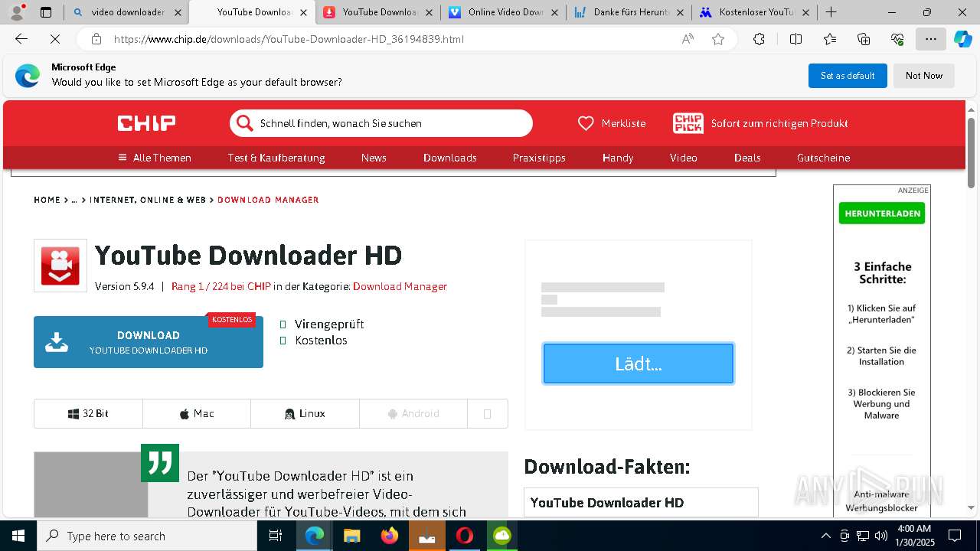The width and height of the screenshot is (980, 551).
Task: Open Split screen icon
Action: click(795, 39)
